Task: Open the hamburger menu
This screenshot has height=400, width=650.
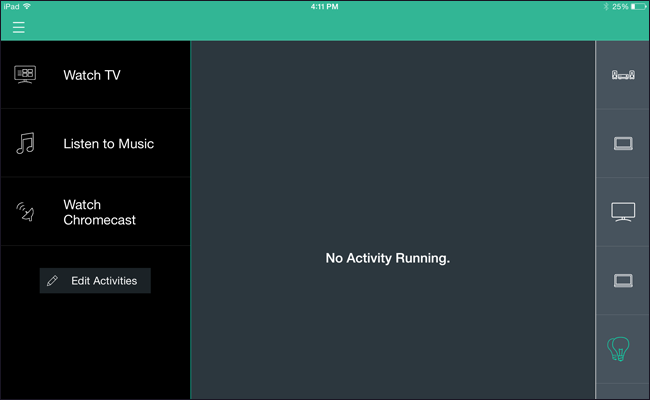Action: click(x=19, y=28)
